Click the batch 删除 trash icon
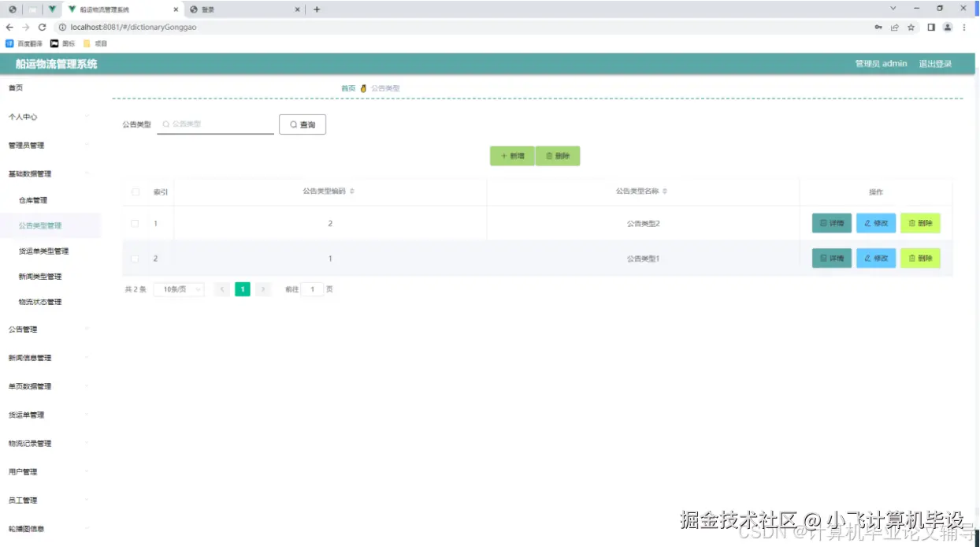 [548, 156]
